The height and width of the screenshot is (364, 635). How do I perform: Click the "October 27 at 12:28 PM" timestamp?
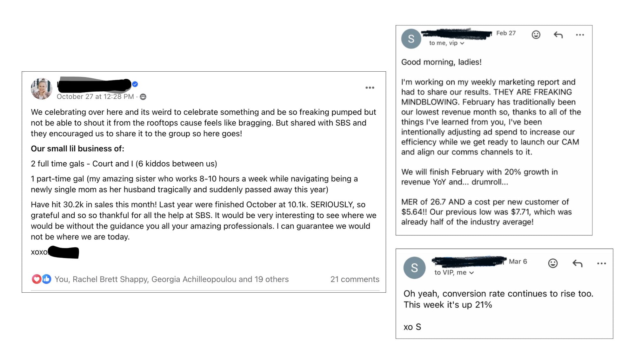(x=95, y=97)
